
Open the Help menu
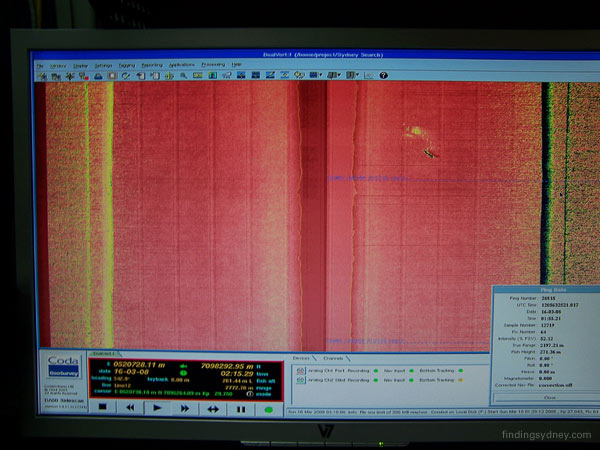point(236,64)
